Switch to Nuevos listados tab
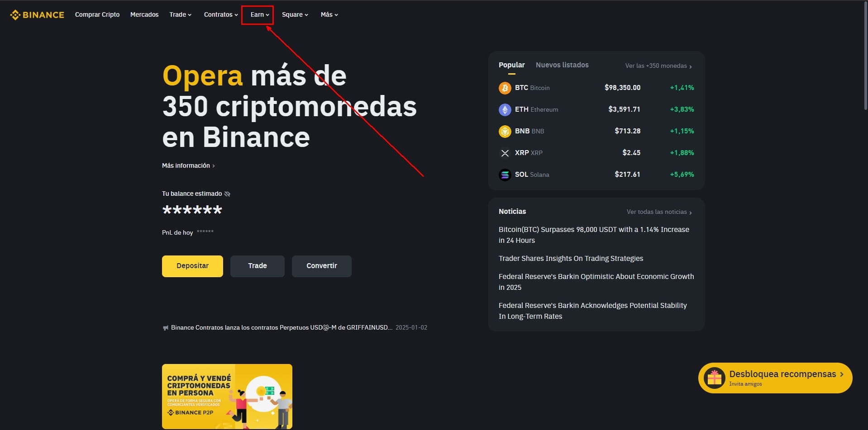Viewport: 868px width, 430px height. (x=562, y=65)
